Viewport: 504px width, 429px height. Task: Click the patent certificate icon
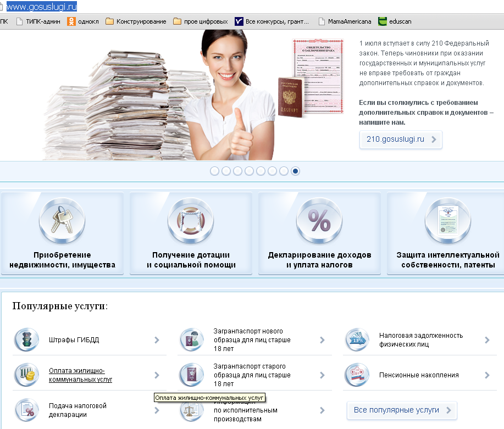(x=448, y=221)
